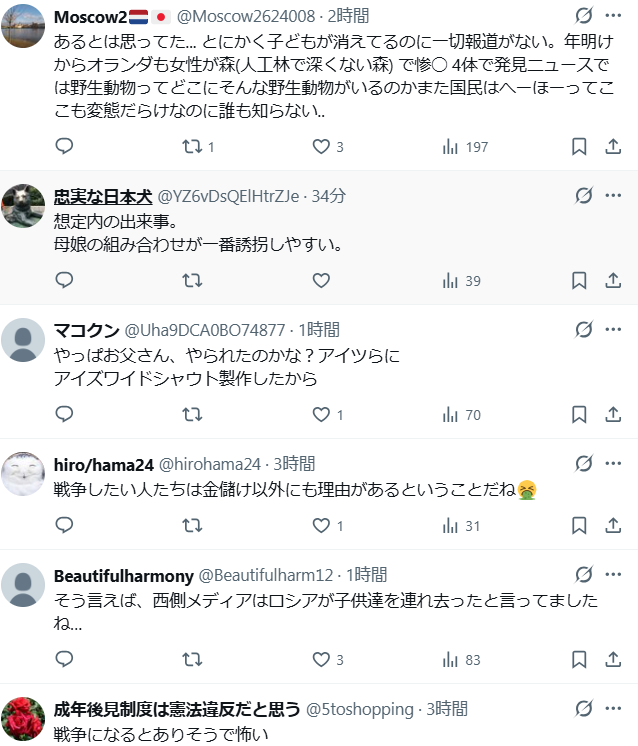638x746 pixels.
Task: Open rose avatar of 成年後見制度 user
Action: click(24, 720)
